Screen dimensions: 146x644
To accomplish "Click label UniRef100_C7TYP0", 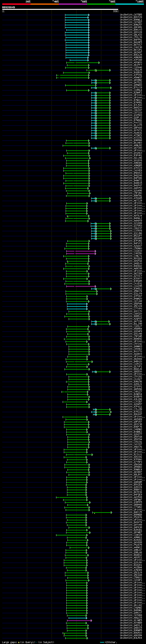I will [x=131, y=309].
